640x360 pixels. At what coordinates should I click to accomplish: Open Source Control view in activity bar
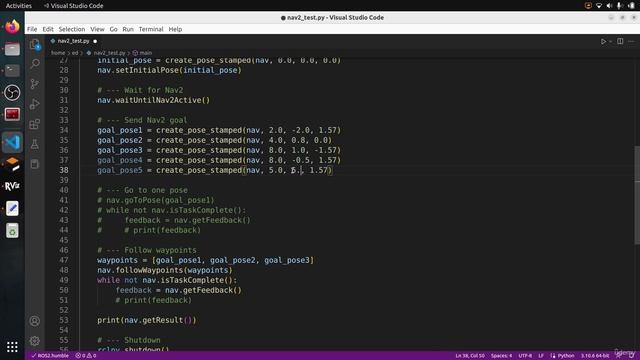35,84
